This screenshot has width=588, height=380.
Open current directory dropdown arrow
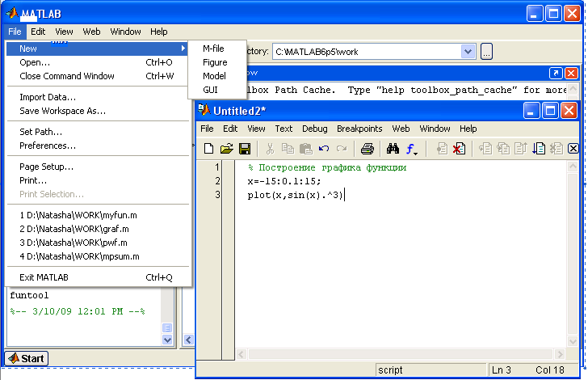tap(468, 52)
